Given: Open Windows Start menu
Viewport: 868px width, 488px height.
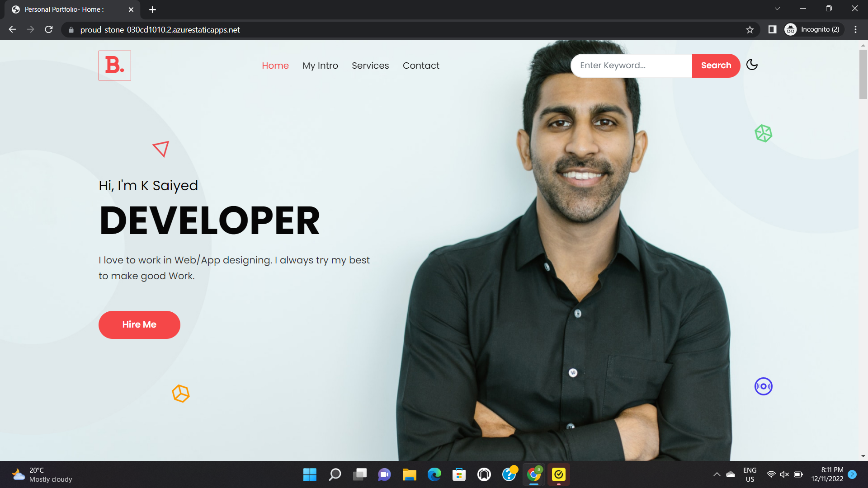Looking at the screenshot, I should 310,474.
